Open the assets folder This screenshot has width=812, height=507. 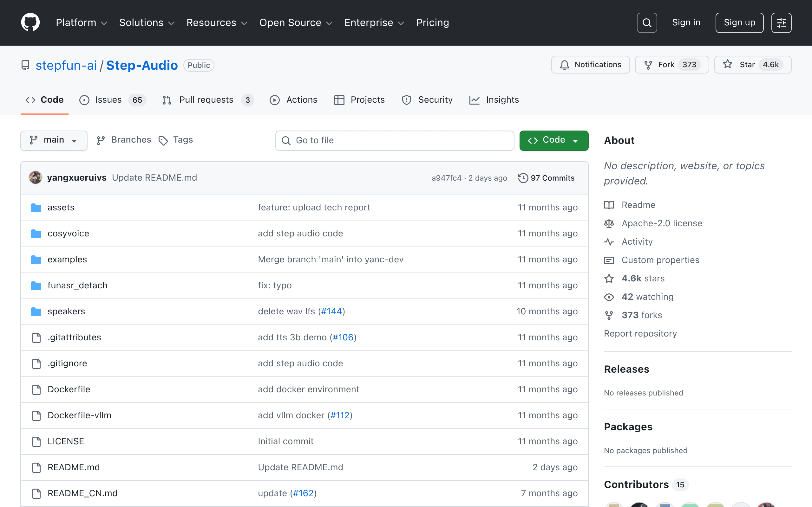61,208
